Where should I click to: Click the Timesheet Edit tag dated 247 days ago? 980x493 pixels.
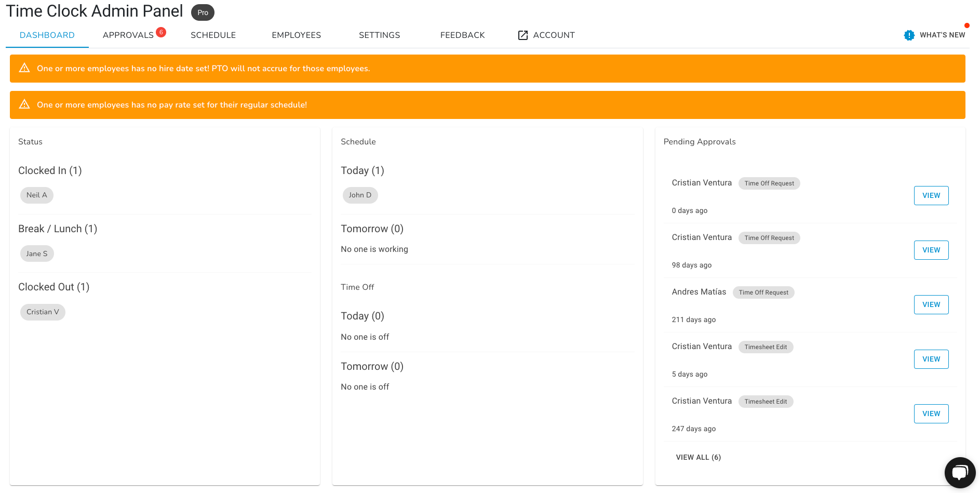point(766,402)
